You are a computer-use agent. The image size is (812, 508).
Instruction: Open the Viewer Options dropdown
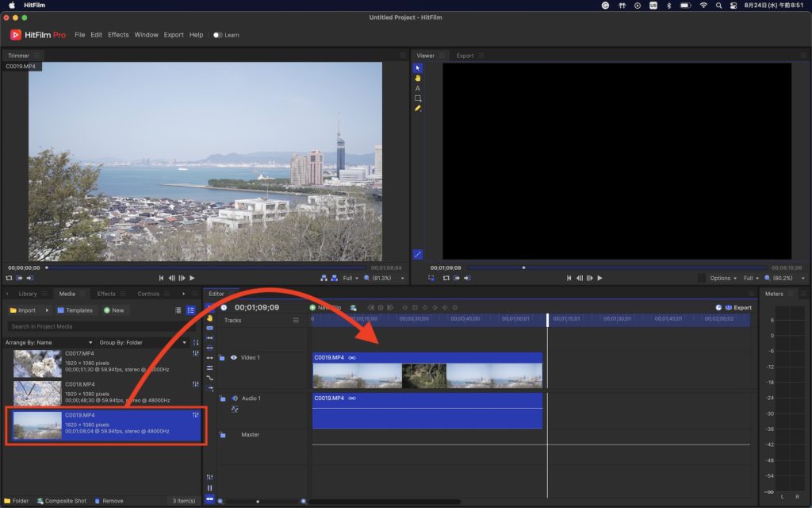(x=723, y=279)
